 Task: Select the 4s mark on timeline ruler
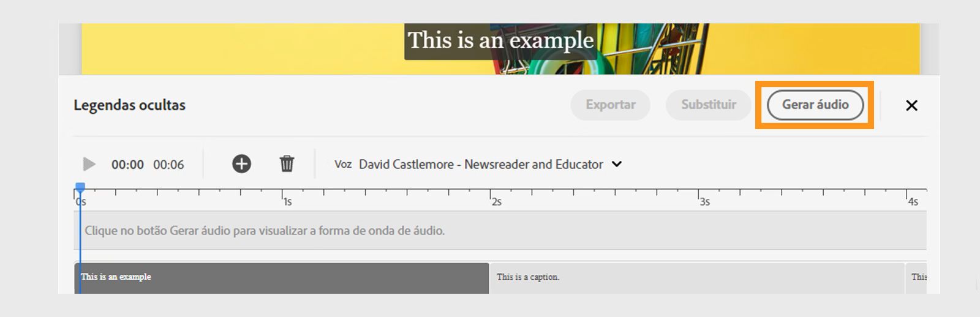click(907, 195)
